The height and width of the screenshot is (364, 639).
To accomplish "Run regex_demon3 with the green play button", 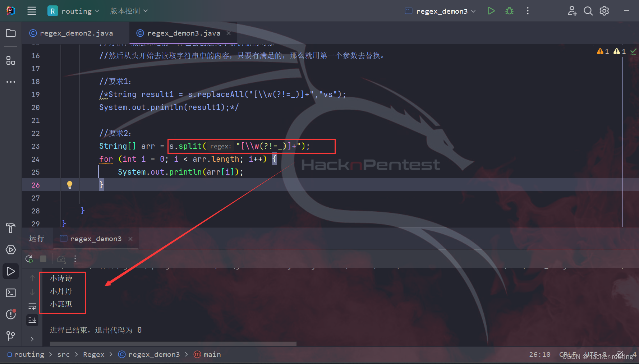I will click(491, 11).
